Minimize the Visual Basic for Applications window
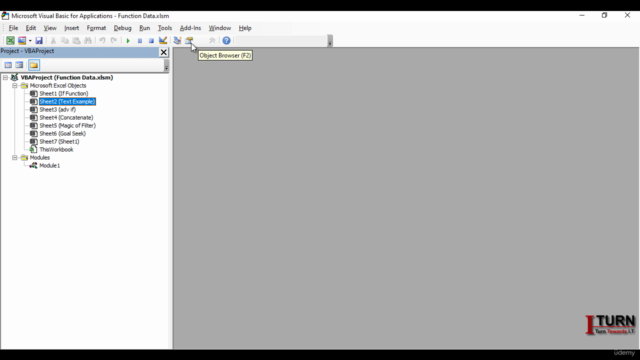The width and height of the screenshot is (640, 360). point(582,16)
